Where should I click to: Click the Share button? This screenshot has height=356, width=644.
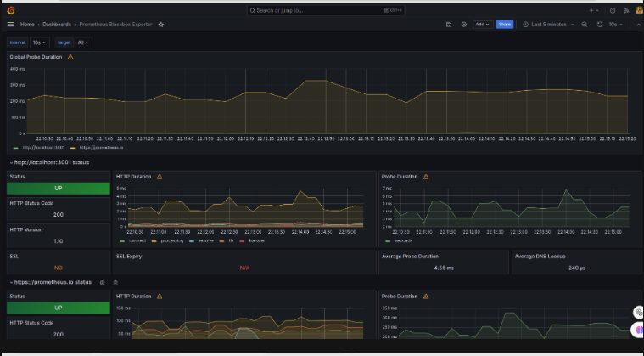(504, 25)
